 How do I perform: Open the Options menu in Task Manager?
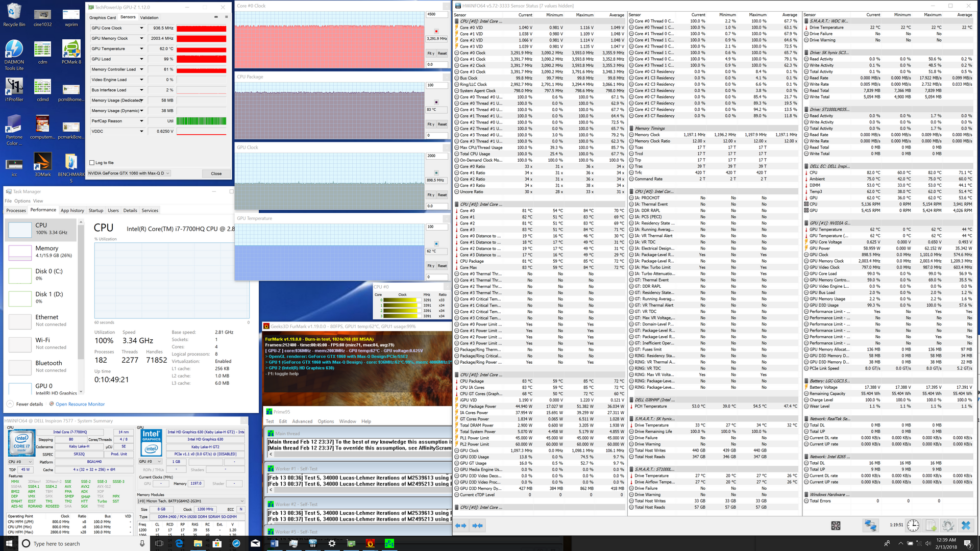[x=22, y=201]
